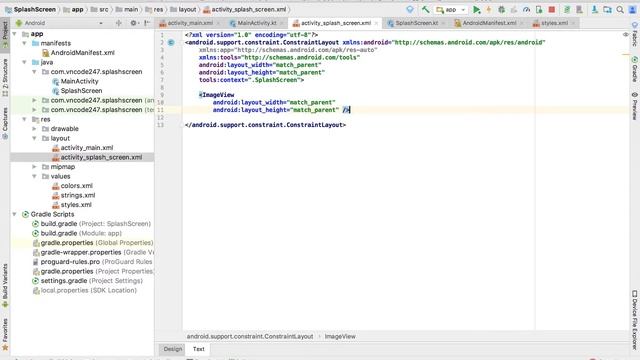
Task: Select proguard-rules.pro file
Action: point(92,262)
